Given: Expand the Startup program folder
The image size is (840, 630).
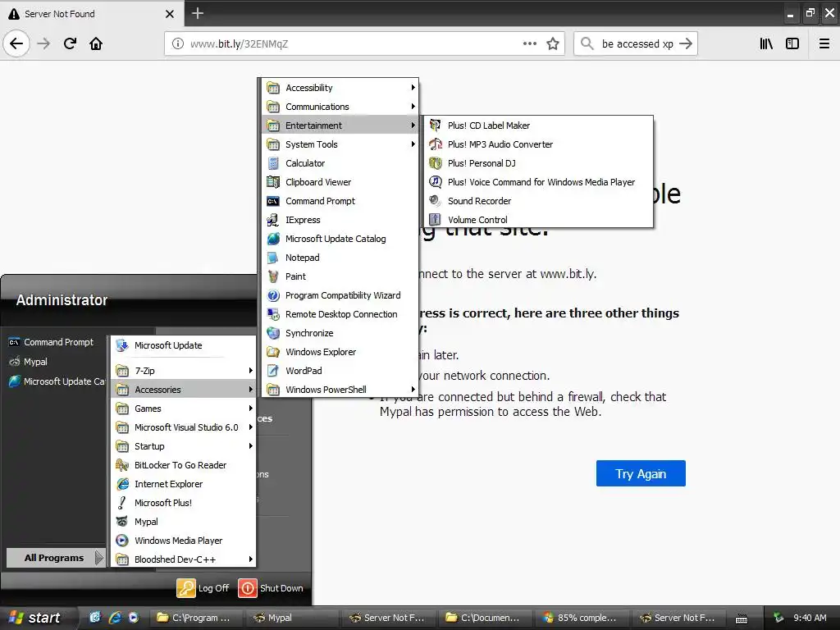Looking at the screenshot, I should tap(183, 446).
